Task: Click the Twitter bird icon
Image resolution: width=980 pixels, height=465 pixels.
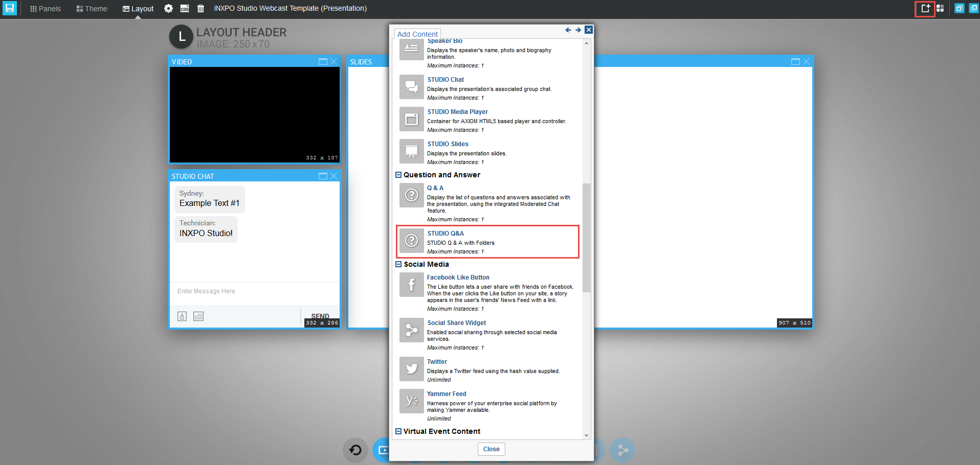Action: coord(412,369)
